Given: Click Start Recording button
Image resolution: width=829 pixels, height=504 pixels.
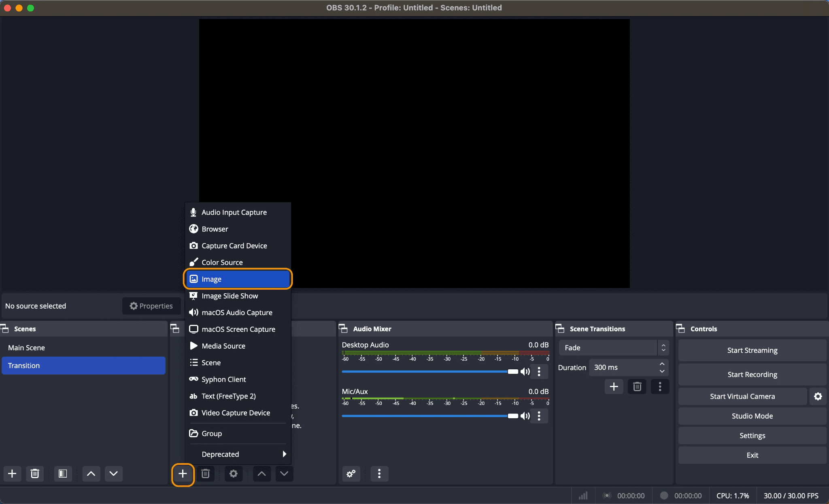Looking at the screenshot, I should 752,375.
